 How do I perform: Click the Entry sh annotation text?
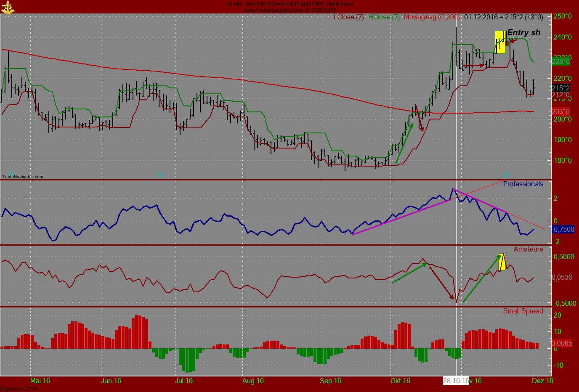pos(523,32)
